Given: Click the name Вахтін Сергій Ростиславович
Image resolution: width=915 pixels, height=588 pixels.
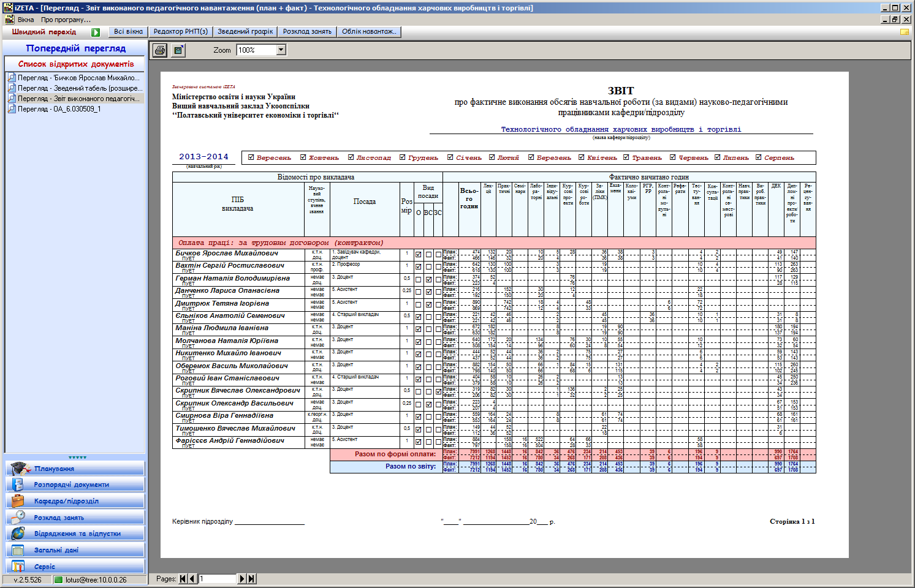Looking at the screenshot, I should coord(230,265).
